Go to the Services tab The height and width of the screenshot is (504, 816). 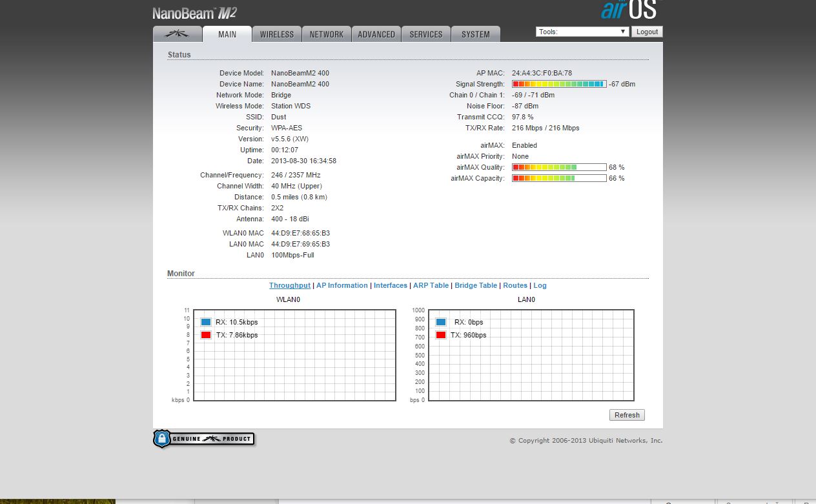pyautogui.click(x=426, y=34)
